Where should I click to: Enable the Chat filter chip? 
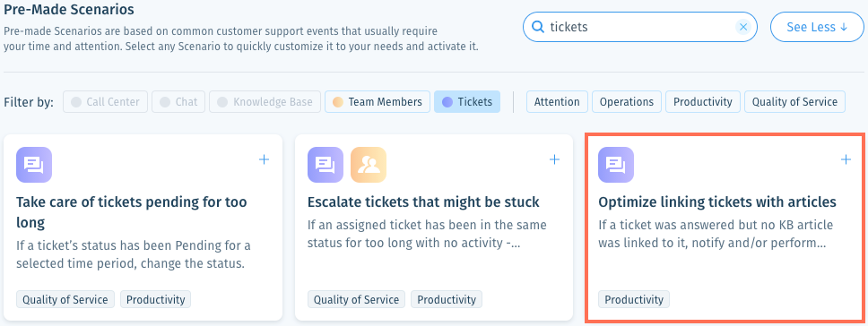178,102
